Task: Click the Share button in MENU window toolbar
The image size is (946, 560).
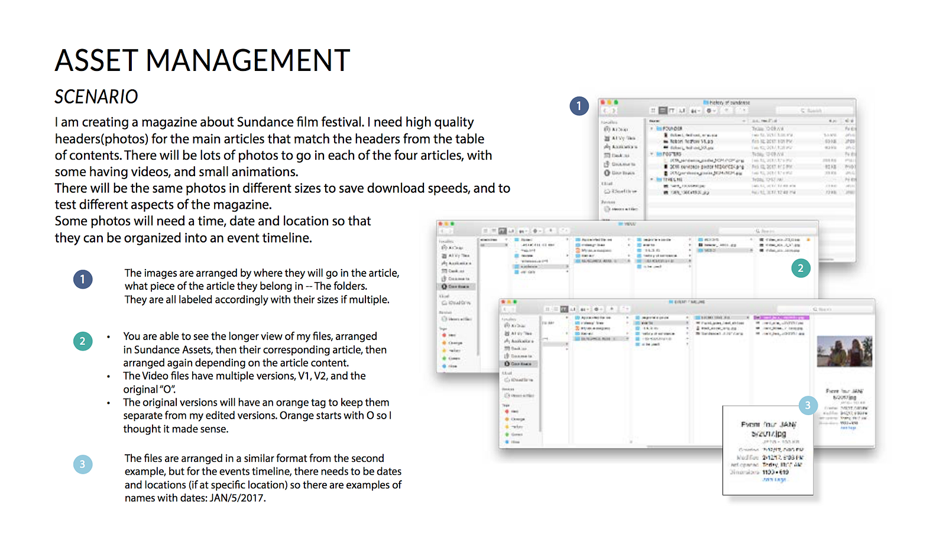Action: [551, 231]
